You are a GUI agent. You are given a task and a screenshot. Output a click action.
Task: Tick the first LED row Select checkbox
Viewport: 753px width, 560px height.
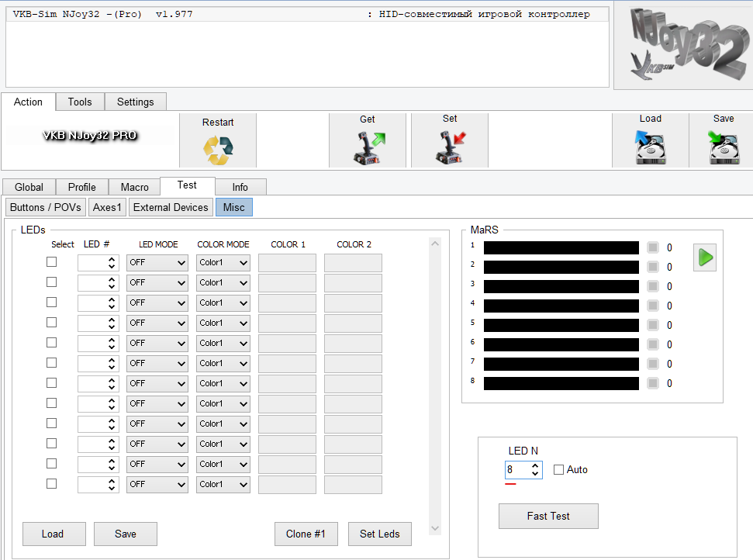pyautogui.click(x=51, y=261)
